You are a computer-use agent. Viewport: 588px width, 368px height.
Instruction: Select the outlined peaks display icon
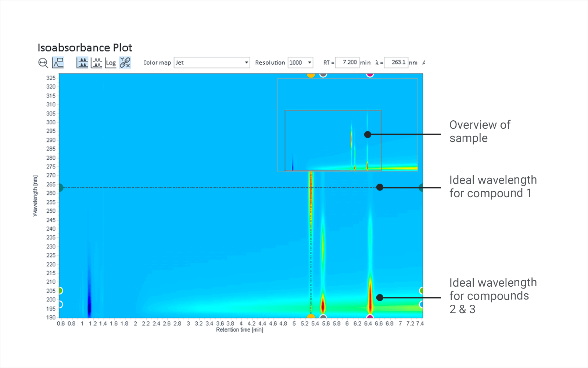click(x=97, y=63)
